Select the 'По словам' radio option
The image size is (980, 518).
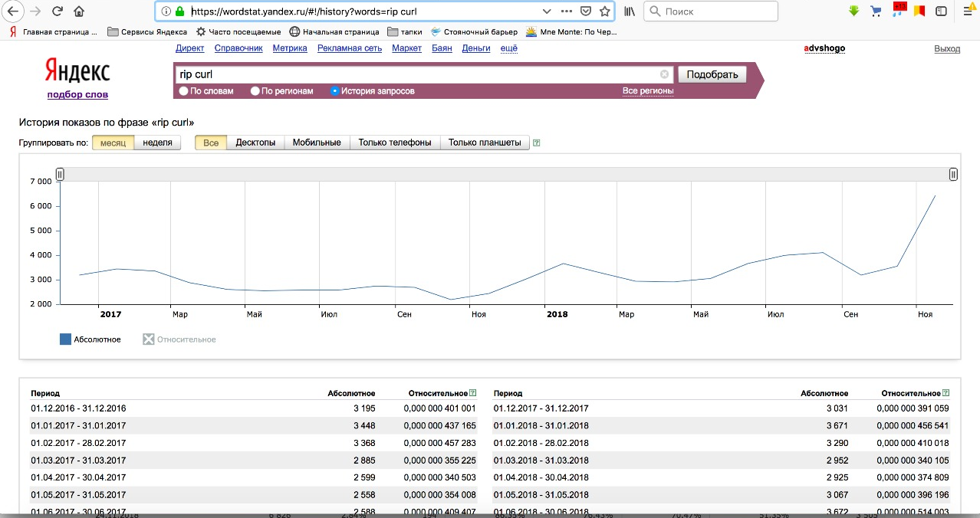click(183, 91)
